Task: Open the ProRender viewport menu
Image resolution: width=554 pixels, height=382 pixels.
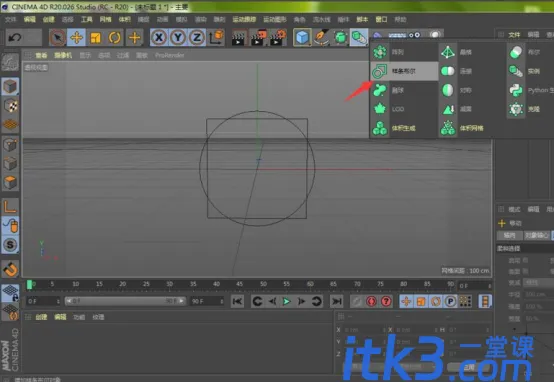Action: coord(170,55)
